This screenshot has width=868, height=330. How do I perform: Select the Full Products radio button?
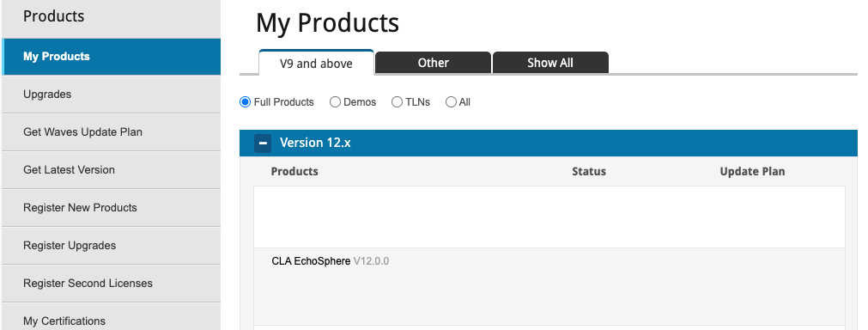pos(245,102)
